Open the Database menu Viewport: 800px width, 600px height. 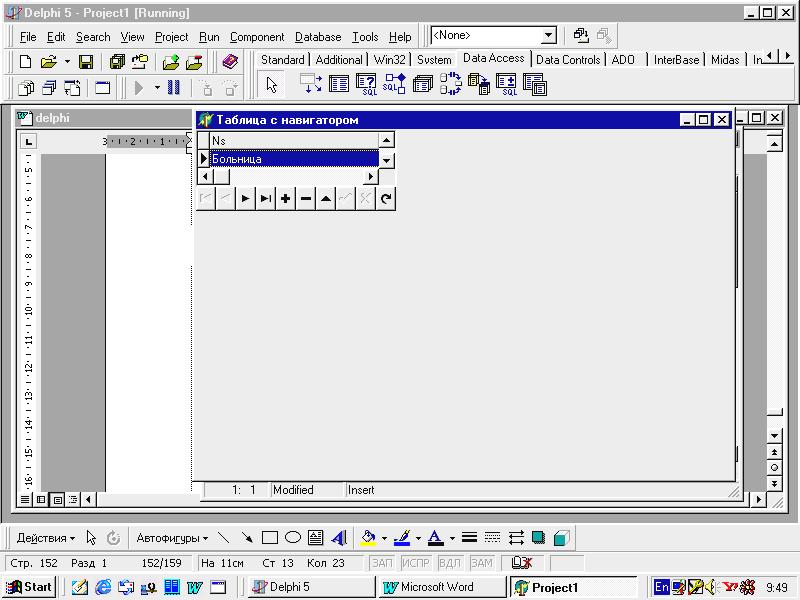pos(318,37)
